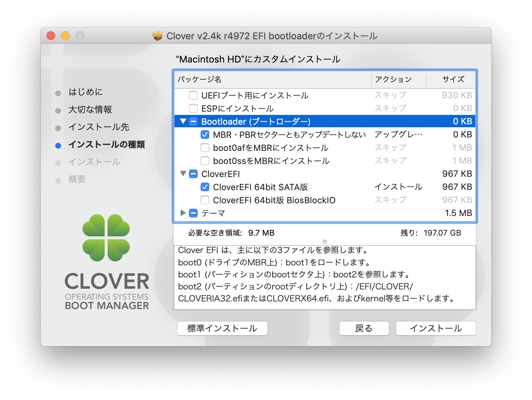532x400 pixels.
Task: Go to the インストール先 step
Action: [99, 127]
